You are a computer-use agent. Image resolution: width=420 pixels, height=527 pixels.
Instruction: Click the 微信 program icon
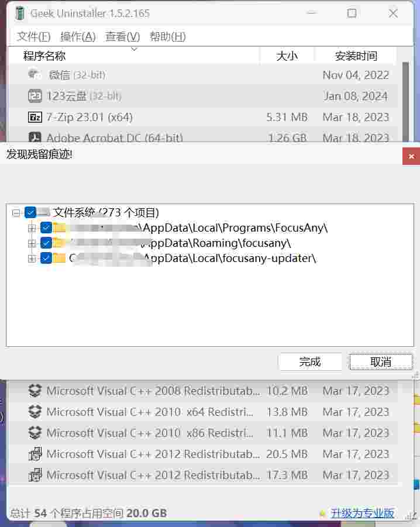click(x=35, y=74)
